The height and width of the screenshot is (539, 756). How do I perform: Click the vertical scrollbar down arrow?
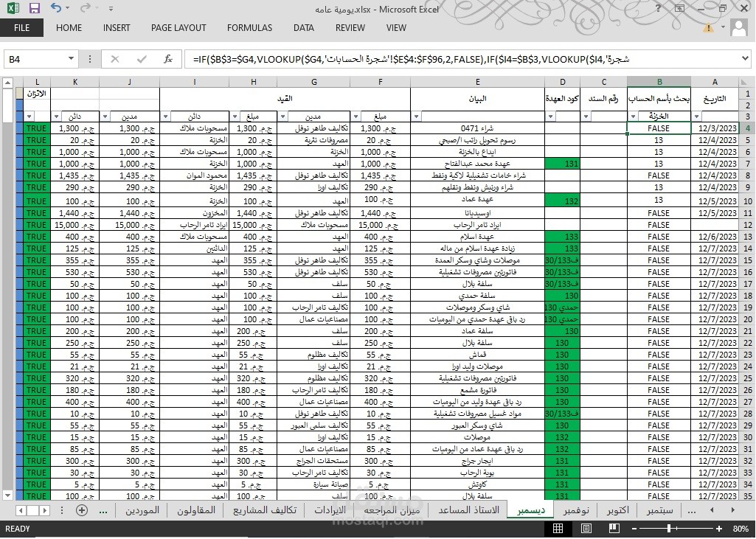tap(7, 495)
